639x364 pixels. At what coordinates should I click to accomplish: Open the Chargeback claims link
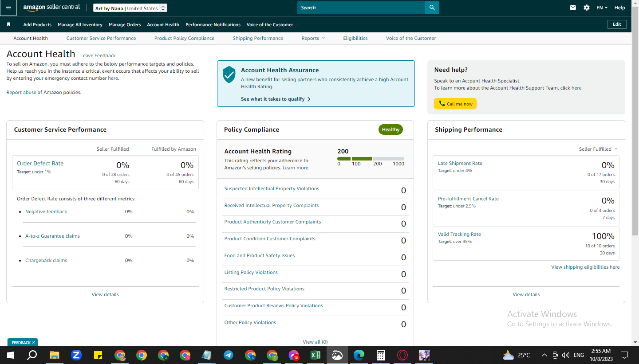(46, 260)
